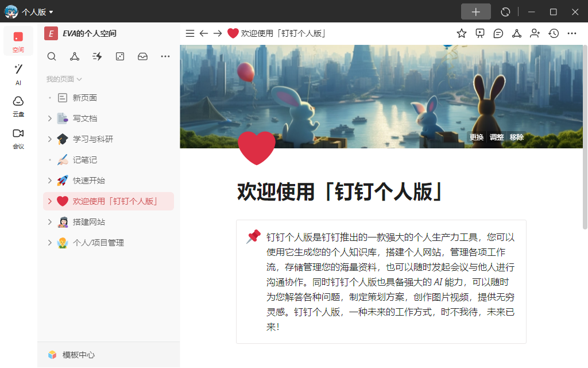Open the inbox tray icon
588x368 pixels.
click(x=142, y=56)
